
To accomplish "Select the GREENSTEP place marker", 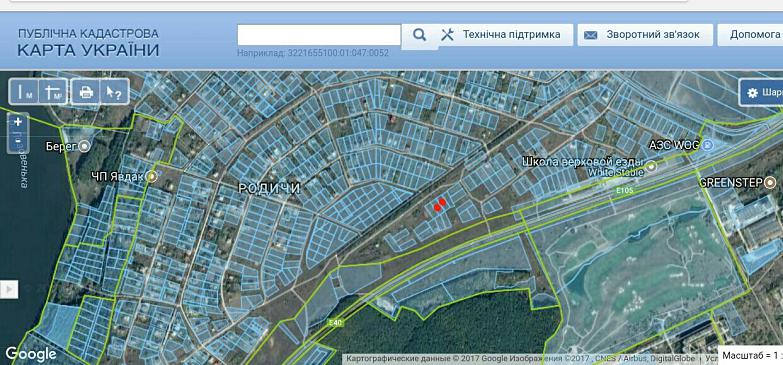I will point(771,182).
